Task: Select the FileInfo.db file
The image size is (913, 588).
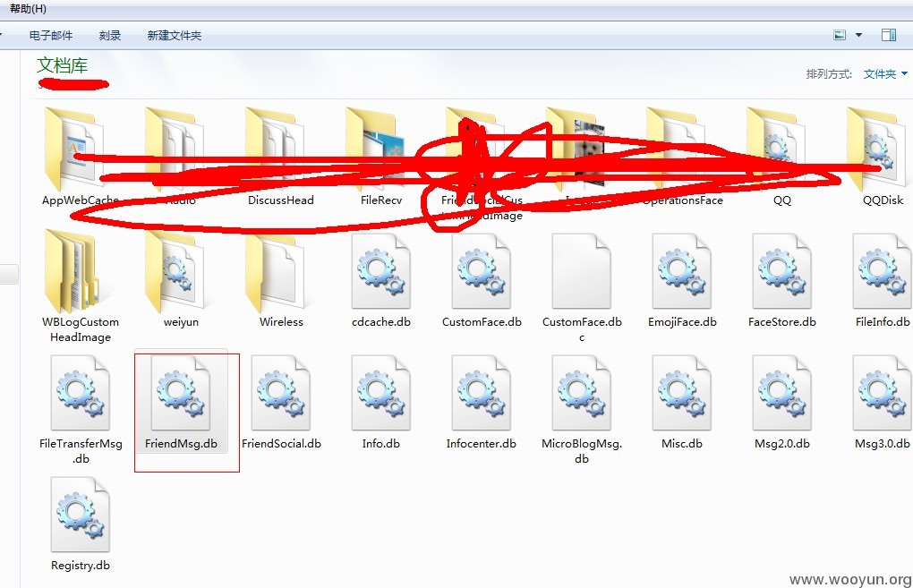Action: pyautogui.click(x=883, y=281)
